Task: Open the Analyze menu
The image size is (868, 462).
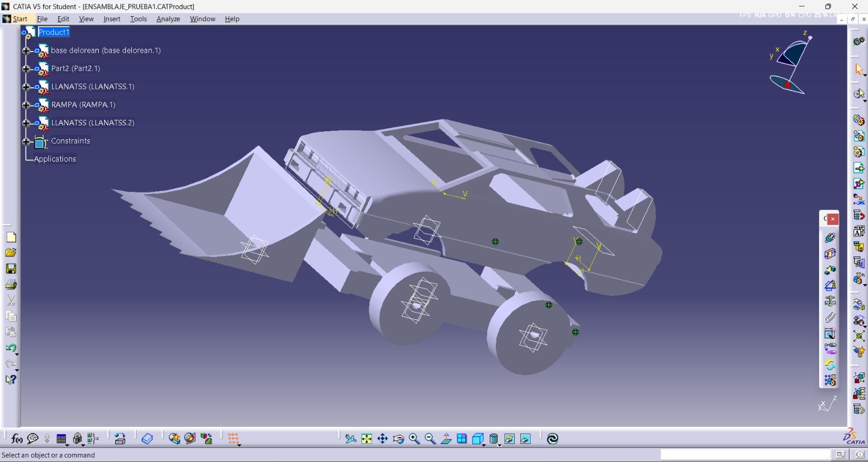Action: point(168,19)
